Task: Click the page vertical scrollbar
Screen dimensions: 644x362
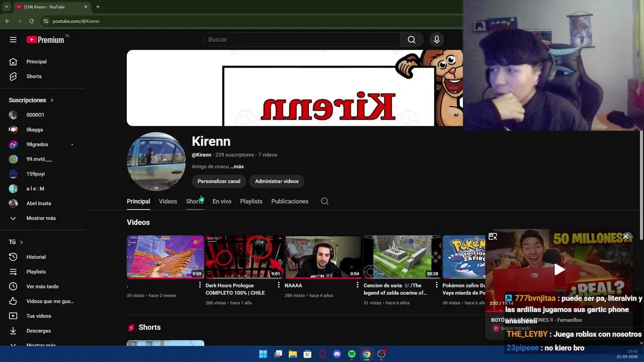Action: [x=641, y=185]
